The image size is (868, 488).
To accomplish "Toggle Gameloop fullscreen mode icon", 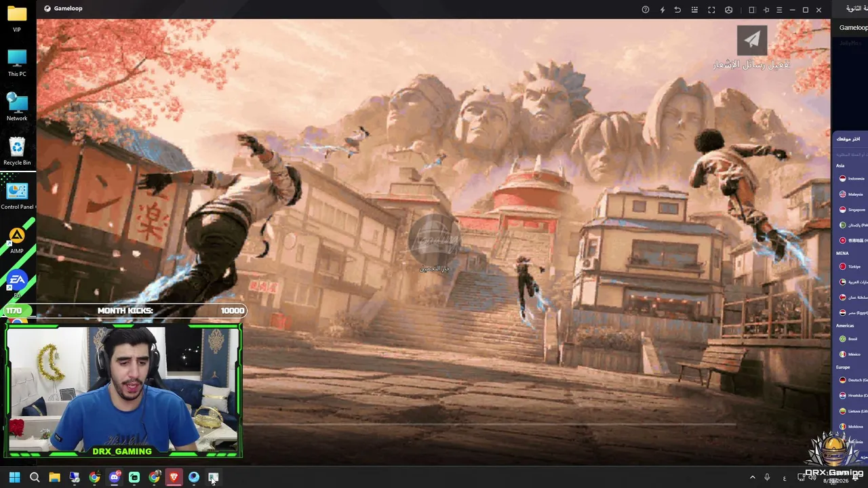I will 711,9.
